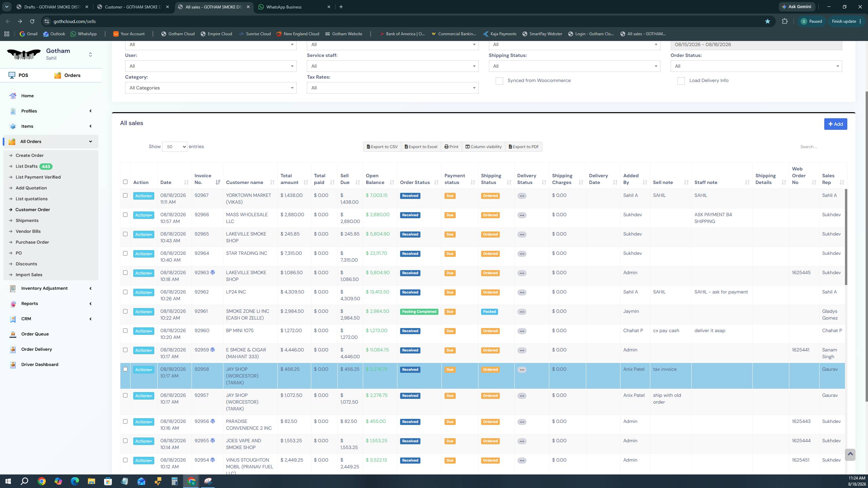Click the Home icon in sidebar

[x=13, y=96]
